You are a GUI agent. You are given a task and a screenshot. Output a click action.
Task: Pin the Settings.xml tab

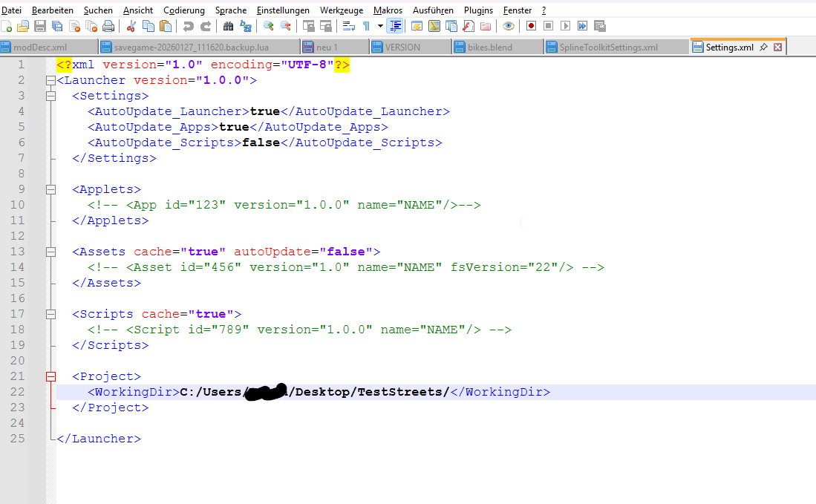[x=763, y=47]
